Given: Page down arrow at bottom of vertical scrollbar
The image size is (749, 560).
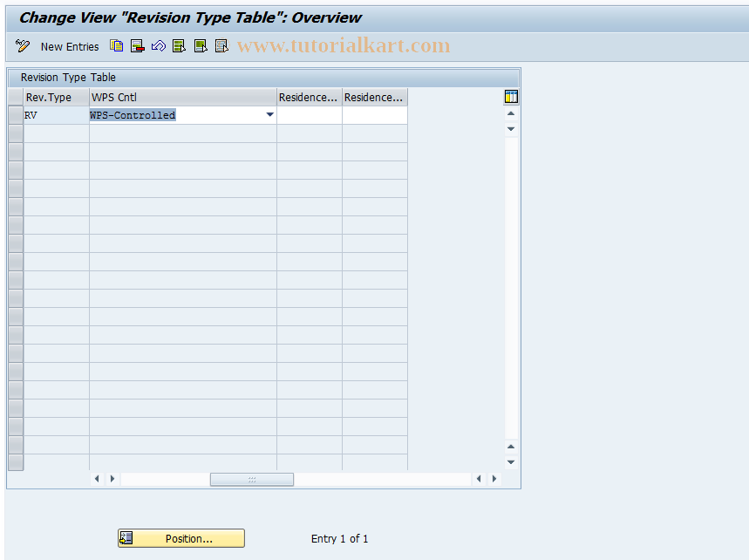Looking at the screenshot, I should [511, 462].
